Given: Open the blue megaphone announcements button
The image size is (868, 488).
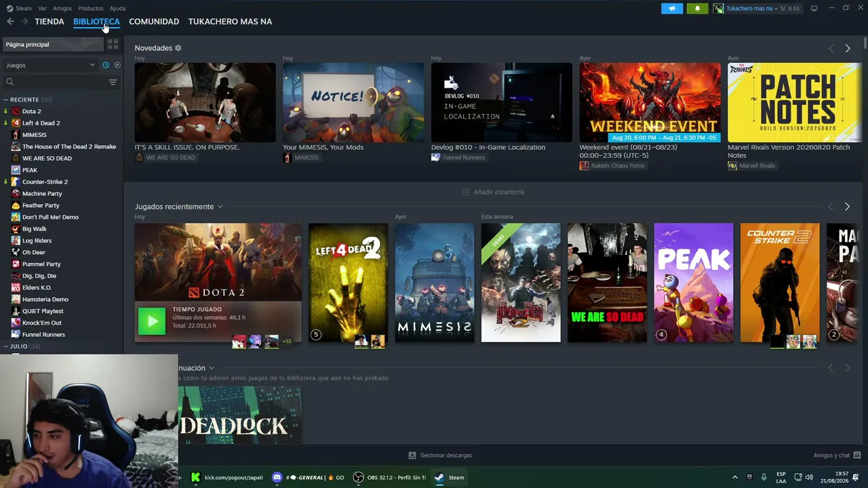Looking at the screenshot, I should [x=672, y=8].
